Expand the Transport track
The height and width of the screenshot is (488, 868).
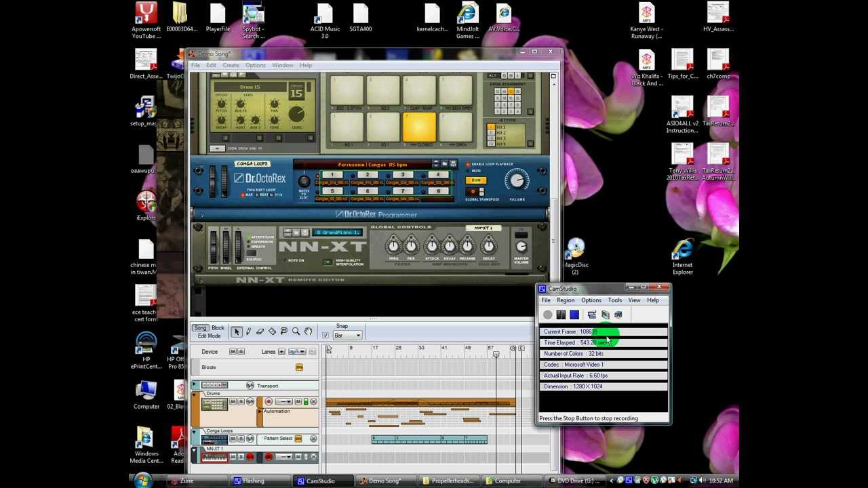(195, 385)
